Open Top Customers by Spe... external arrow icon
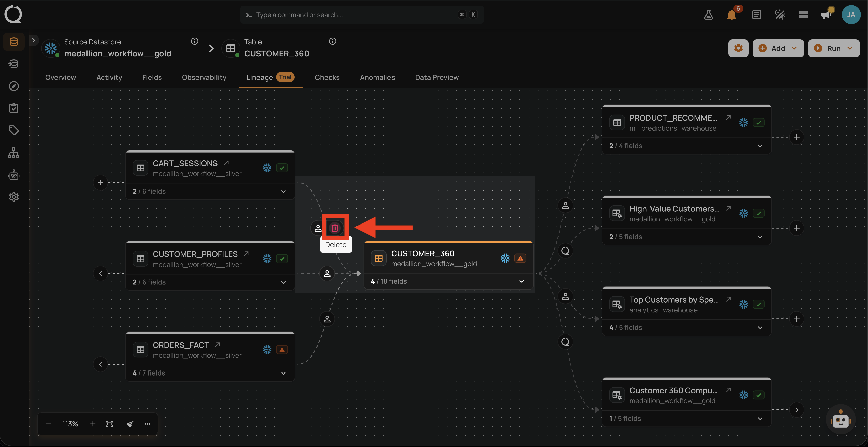This screenshot has width=868, height=447. 728,299
